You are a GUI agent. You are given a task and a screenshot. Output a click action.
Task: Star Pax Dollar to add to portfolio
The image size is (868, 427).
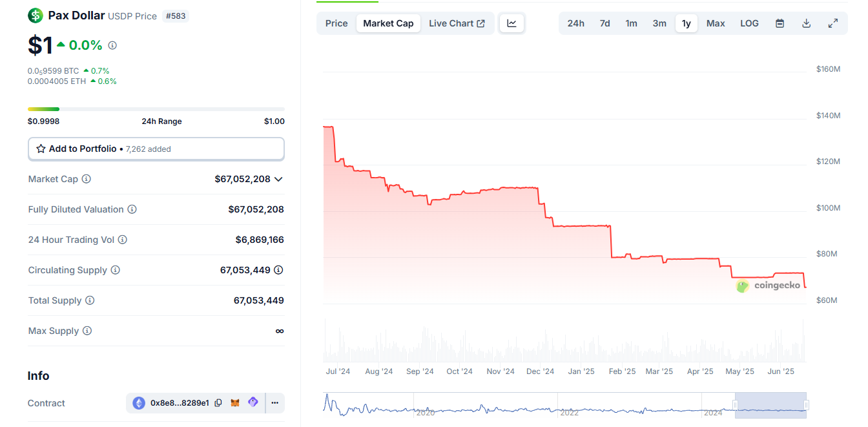[41, 148]
